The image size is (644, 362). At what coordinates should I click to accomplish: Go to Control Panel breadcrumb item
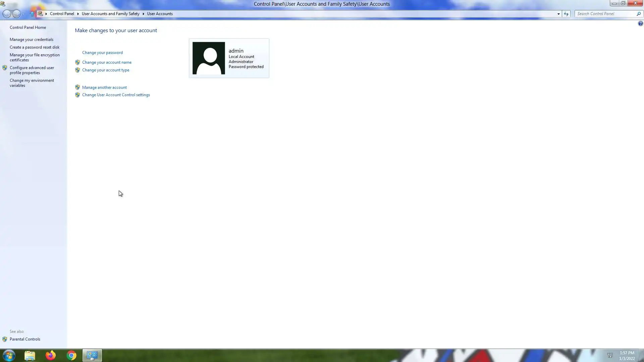pyautogui.click(x=62, y=14)
